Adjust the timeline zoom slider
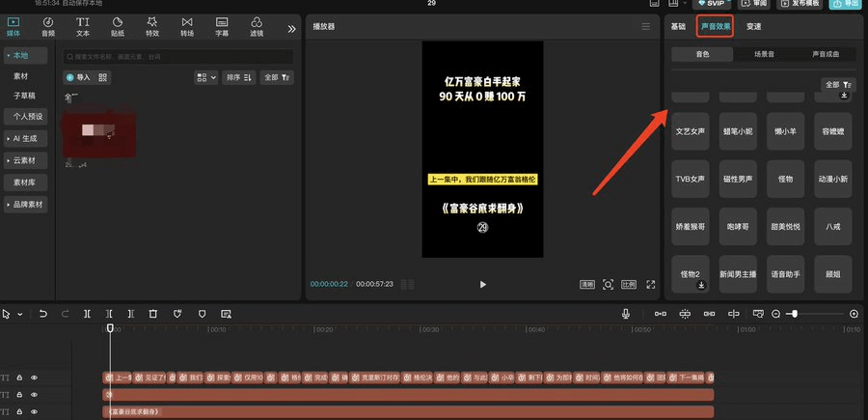Screen dimensions: 868x420 793,314
